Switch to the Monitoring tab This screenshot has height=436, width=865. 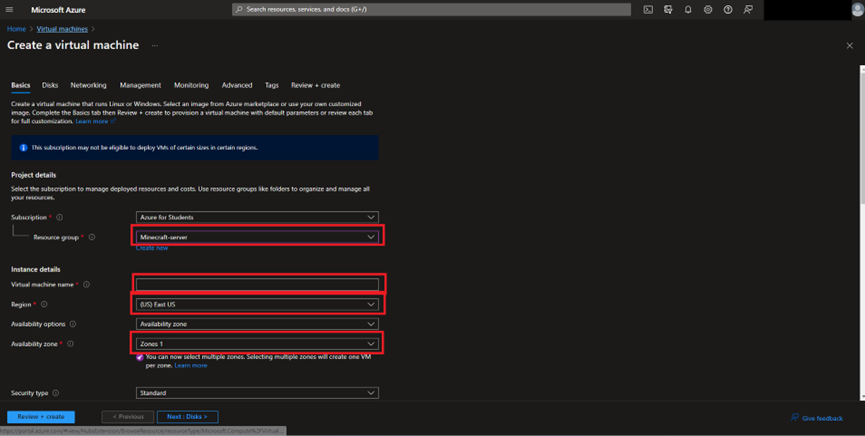191,86
